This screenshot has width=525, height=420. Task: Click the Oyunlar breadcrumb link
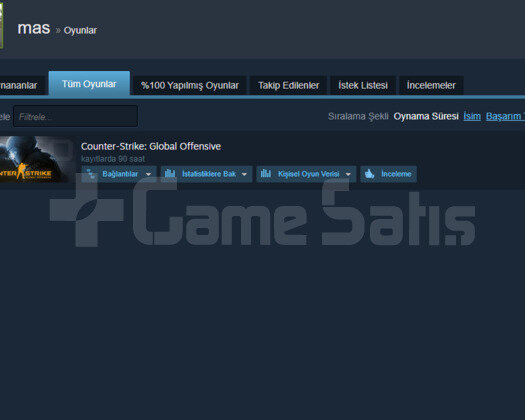(80, 30)
